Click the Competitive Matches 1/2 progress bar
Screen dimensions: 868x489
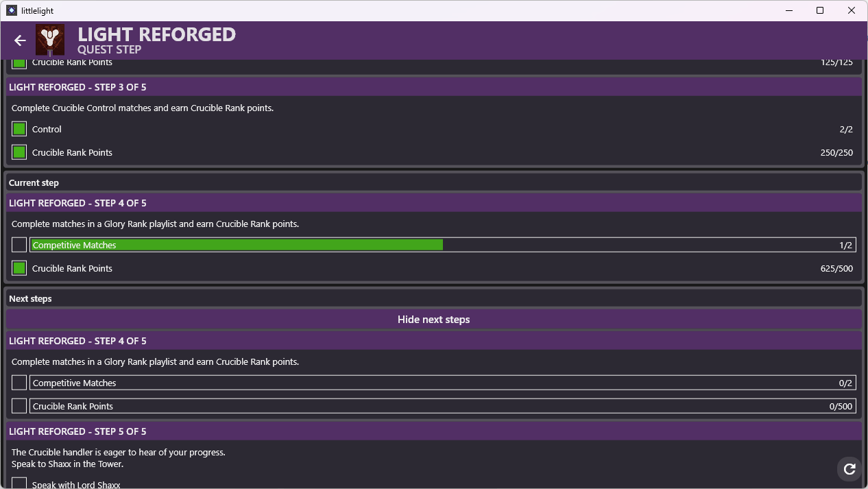442,245
